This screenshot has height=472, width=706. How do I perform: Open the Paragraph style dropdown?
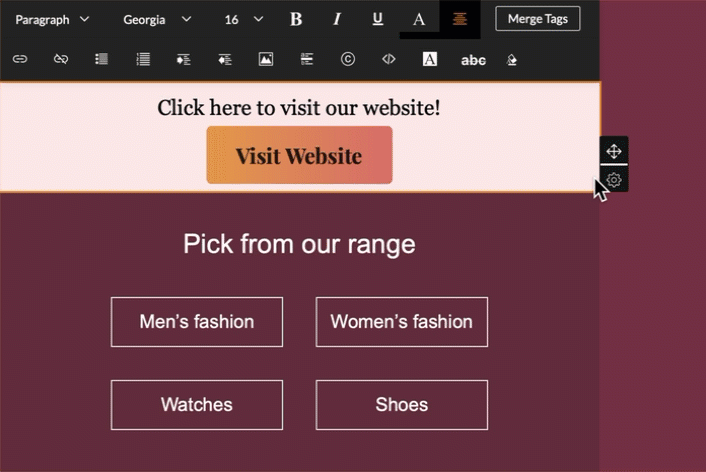click(x=52, y=19)
